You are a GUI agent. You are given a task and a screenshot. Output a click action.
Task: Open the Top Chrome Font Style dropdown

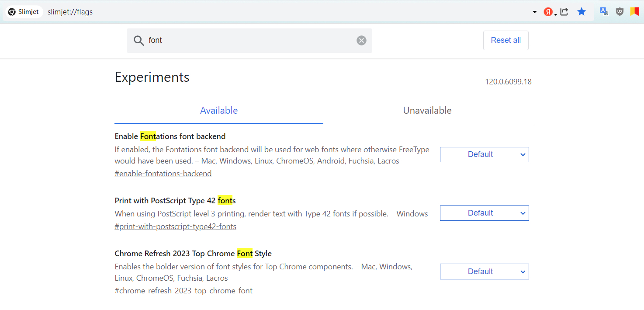tap(484, 272)
